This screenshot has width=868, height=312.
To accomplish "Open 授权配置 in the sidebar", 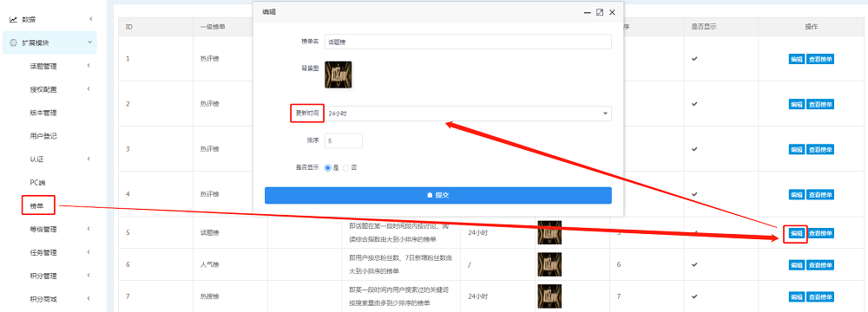I will (43, 89).
